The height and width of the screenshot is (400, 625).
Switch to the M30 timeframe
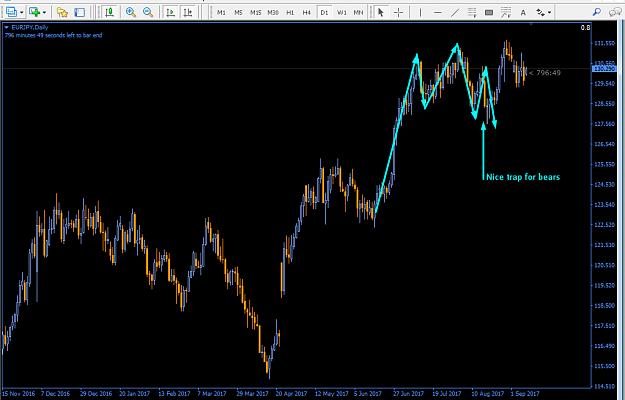coord(273,13)
